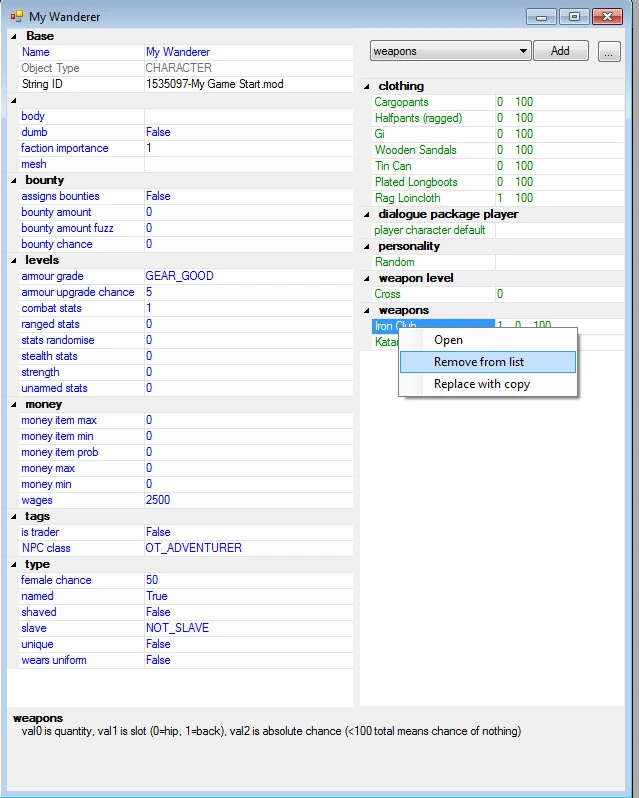This screenshot has width=639, height=798.
Task: Collapse the levels section
Action: click(x=14, y=261)
